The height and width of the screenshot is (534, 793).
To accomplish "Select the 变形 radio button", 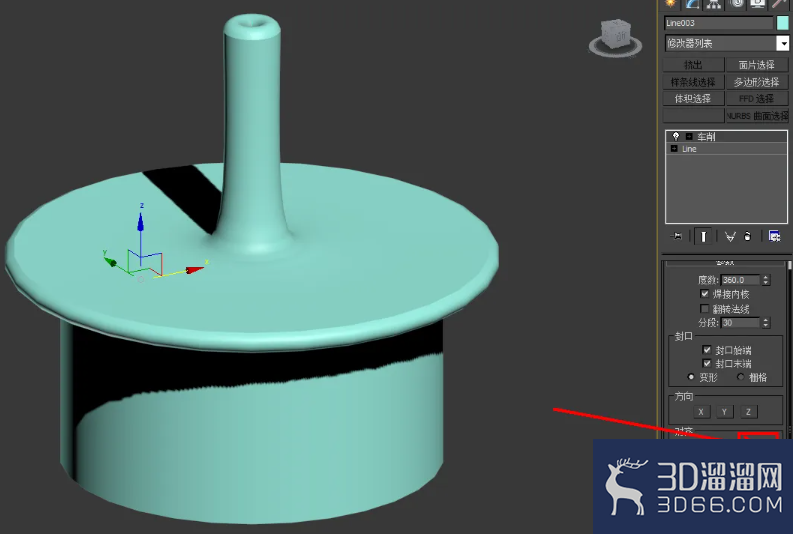I will (x=691, y=377).
